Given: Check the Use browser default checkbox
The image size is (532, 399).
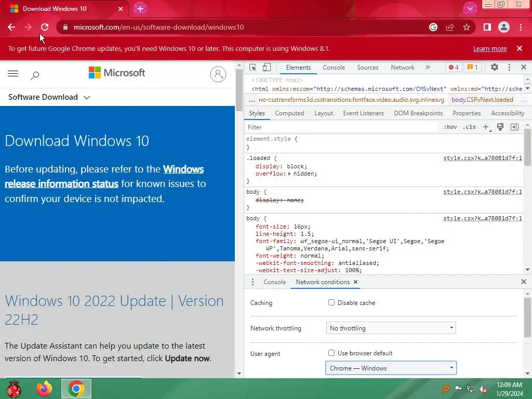Looking at the screenshot, I should tap(331, 353).
